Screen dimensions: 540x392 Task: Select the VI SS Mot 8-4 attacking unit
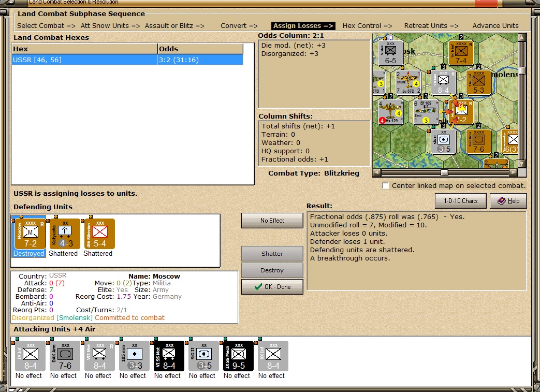tap(169, 356)
